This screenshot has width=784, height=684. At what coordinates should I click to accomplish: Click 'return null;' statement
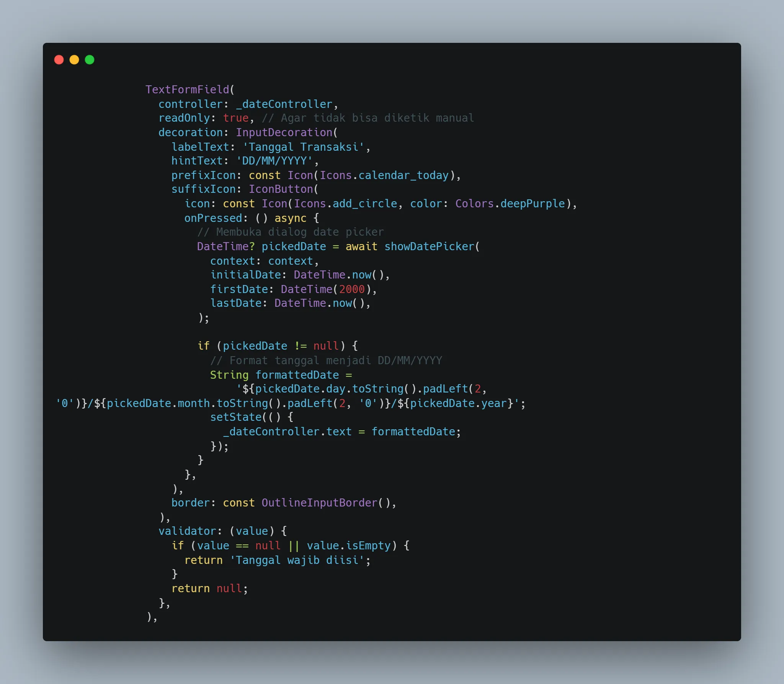point(210,588)
